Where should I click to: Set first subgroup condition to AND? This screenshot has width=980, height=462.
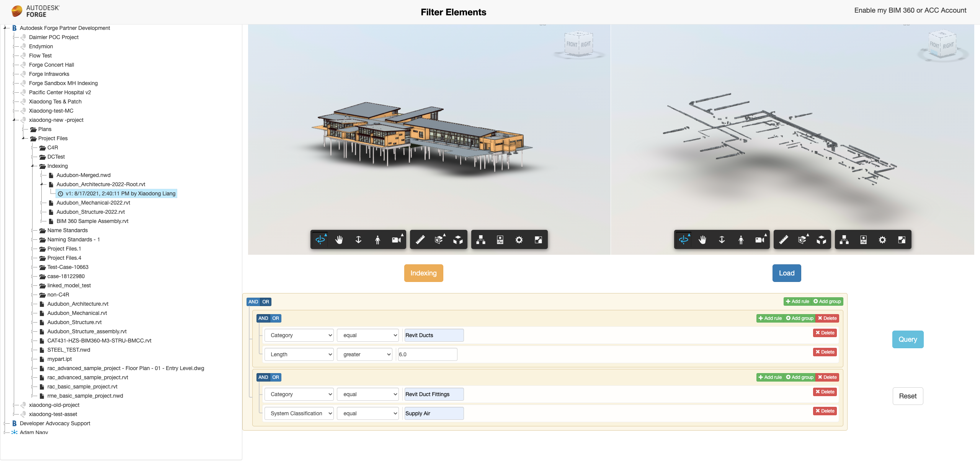pos(263,318)
